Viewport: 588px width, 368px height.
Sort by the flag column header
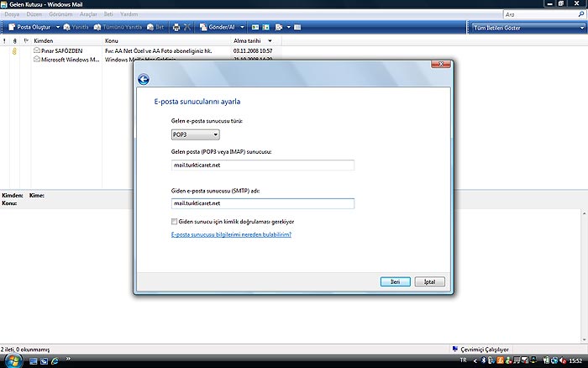pos(26,40)
